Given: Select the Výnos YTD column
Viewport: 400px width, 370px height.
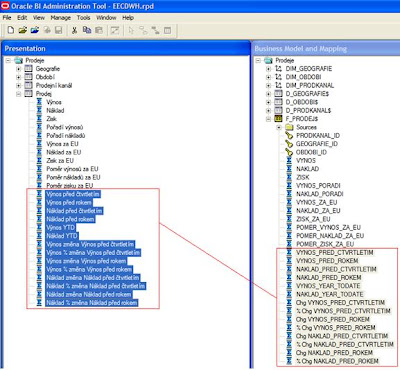Looking at the screenshot, I should pyautogui.click(x=60, y=227).
